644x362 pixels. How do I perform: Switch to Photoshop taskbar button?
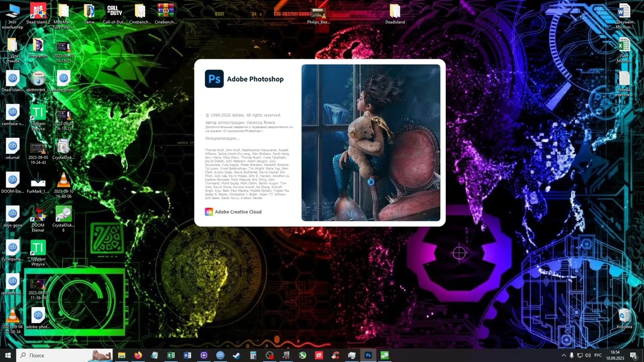tap(368, 355)
